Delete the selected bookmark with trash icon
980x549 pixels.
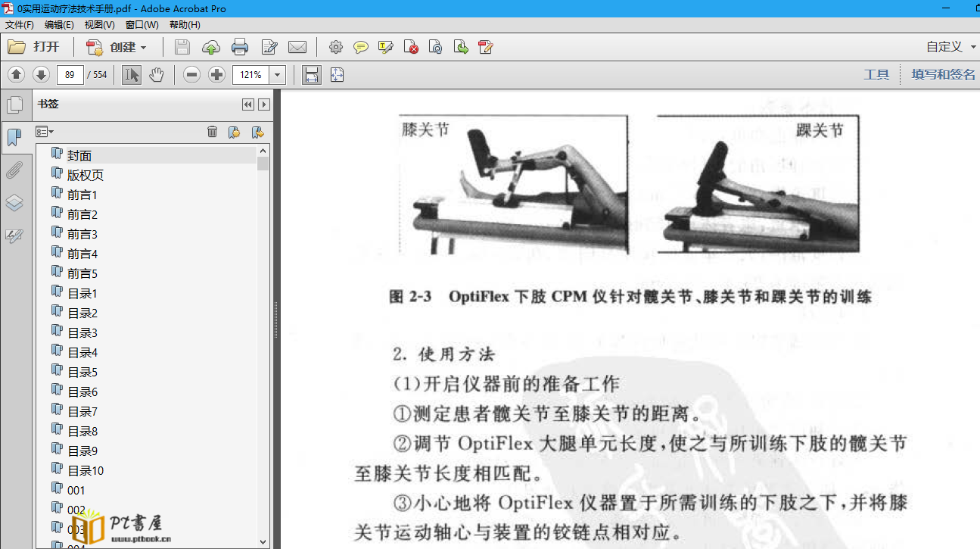213,132
